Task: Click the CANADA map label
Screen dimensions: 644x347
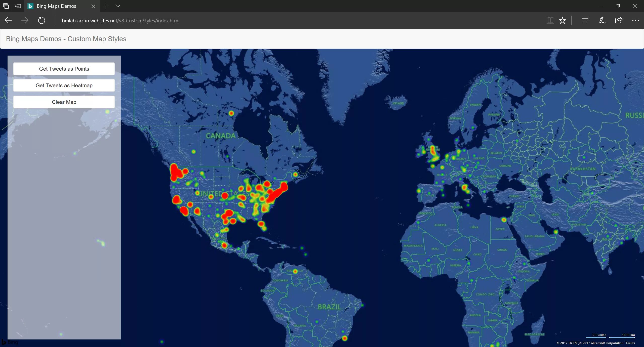Action: tap(221, 136)
